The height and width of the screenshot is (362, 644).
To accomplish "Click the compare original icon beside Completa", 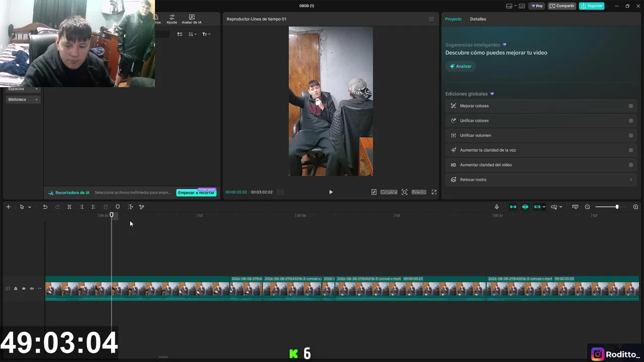I will coord(374,192).
